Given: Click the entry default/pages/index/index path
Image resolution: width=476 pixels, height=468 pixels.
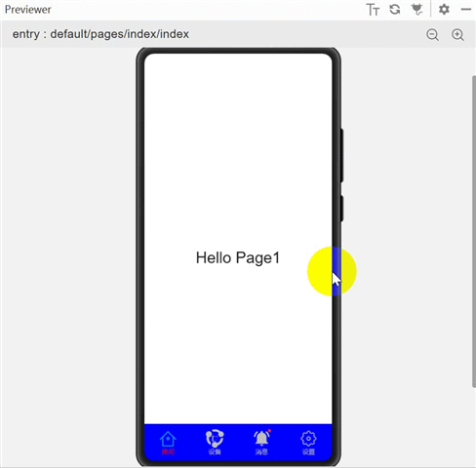Looking at the screenshot, I should 100,34.
